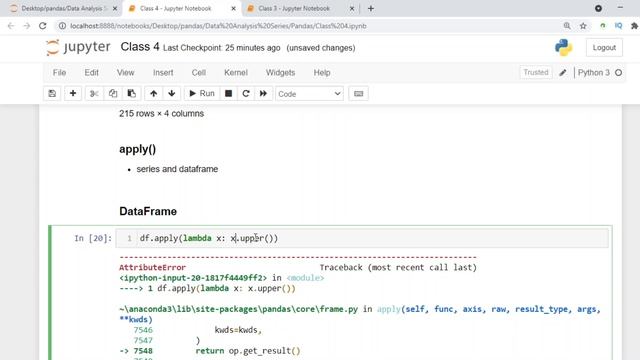This screenshot has width=640, height=360.
Task: Click the AttributeError text in traceback
Action: [152, 267]
